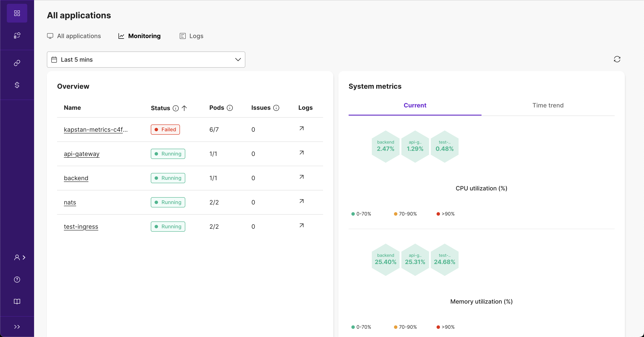Click the Name column header
Screen dimensions: 644x337
click(x=72, y=108)
